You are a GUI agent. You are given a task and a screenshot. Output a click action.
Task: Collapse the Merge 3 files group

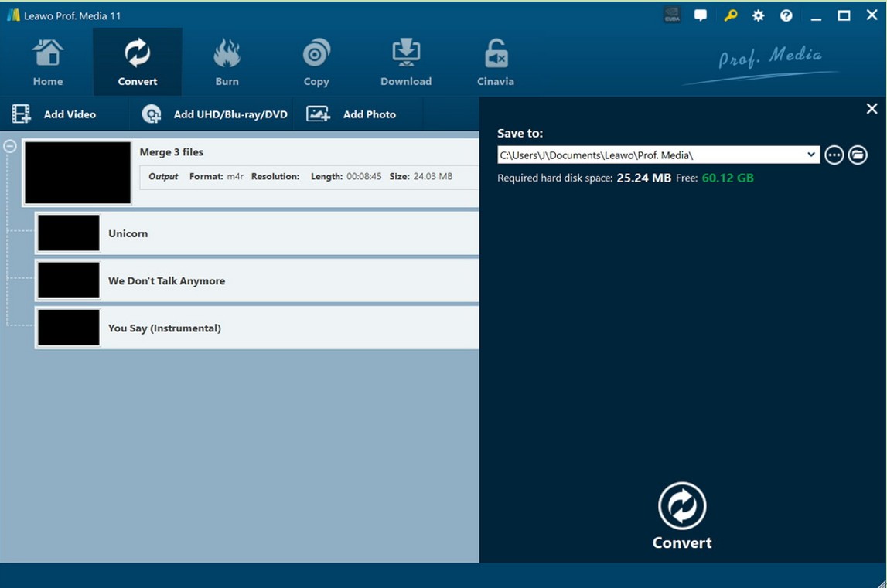10,146
